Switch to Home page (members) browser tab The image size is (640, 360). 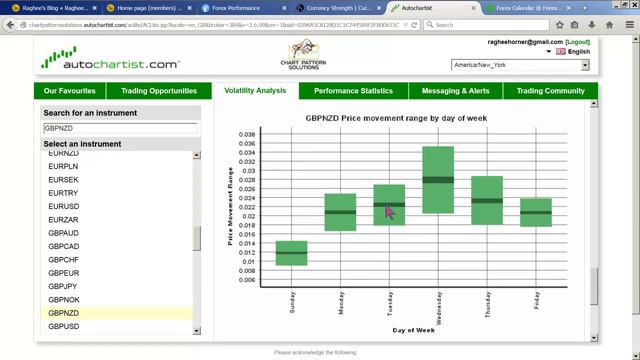click(148, 8)
